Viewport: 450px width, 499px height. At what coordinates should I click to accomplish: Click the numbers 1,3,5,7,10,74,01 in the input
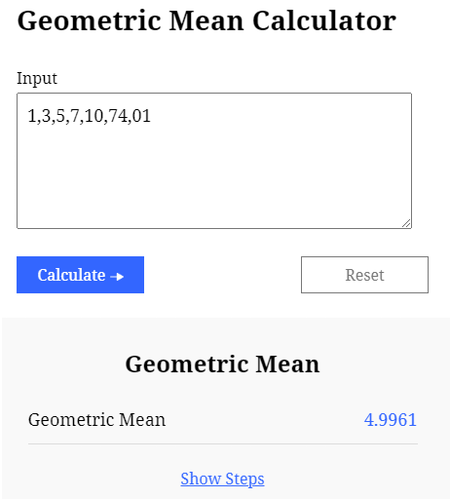pyautogui.click(x=89, y=116)
